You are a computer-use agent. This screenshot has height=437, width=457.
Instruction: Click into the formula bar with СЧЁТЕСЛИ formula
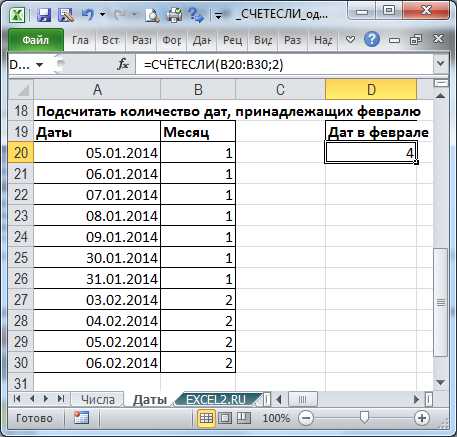283,64
